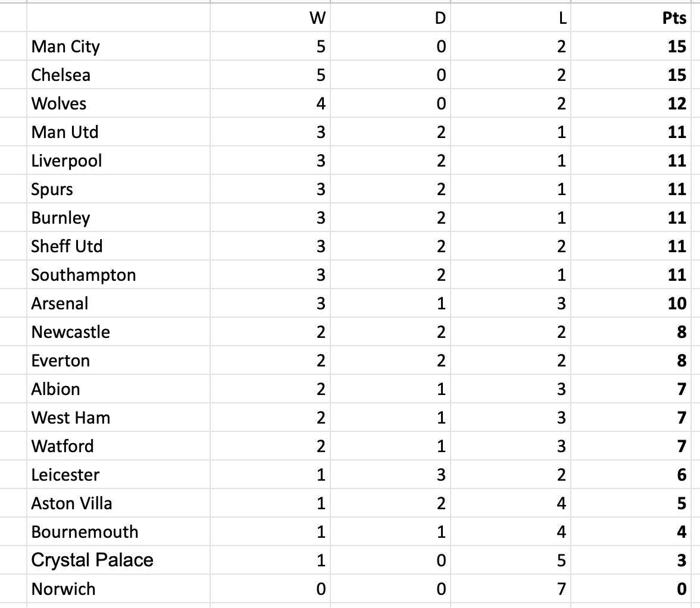Click the Everton team name cell
This screenshot has height=608, width=700.
[x=118, y=360]
